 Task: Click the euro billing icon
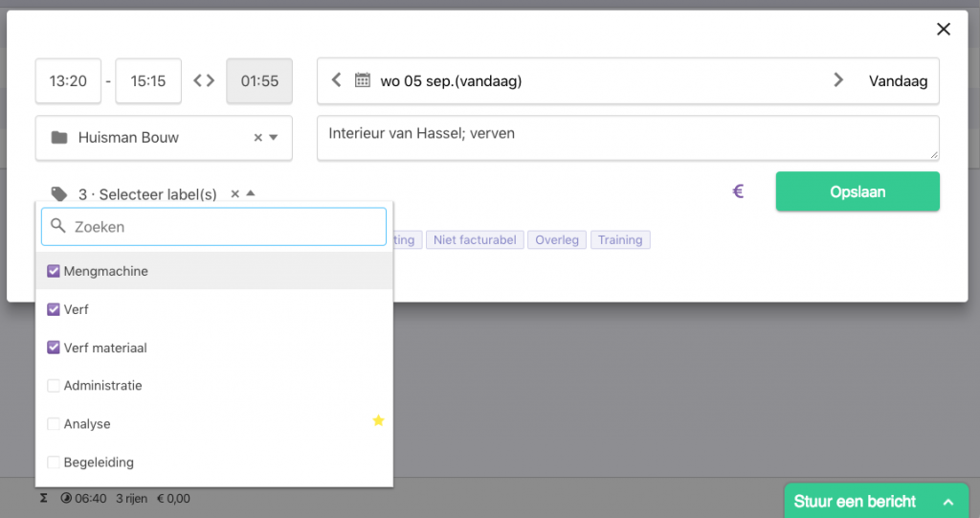[x=738, y=191]
